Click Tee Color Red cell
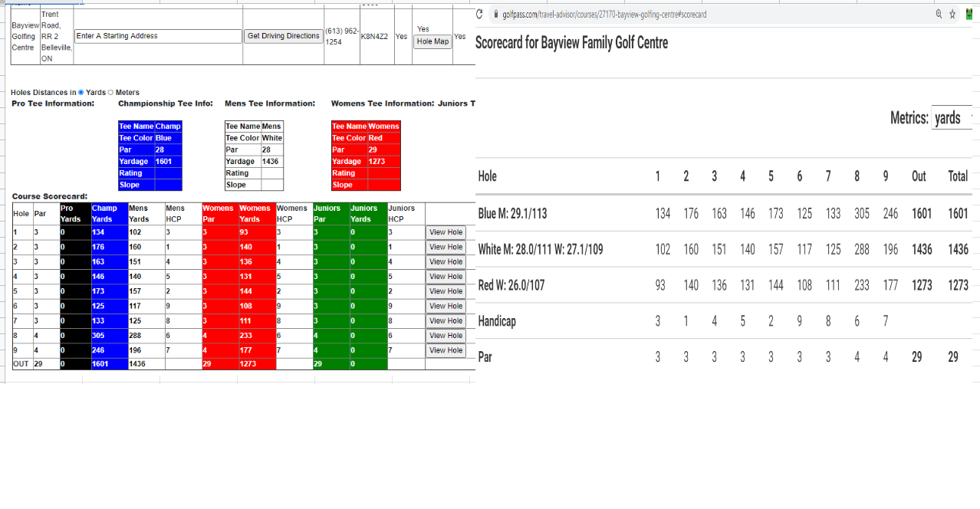This screenshot has height=509, width=980. 383,138
